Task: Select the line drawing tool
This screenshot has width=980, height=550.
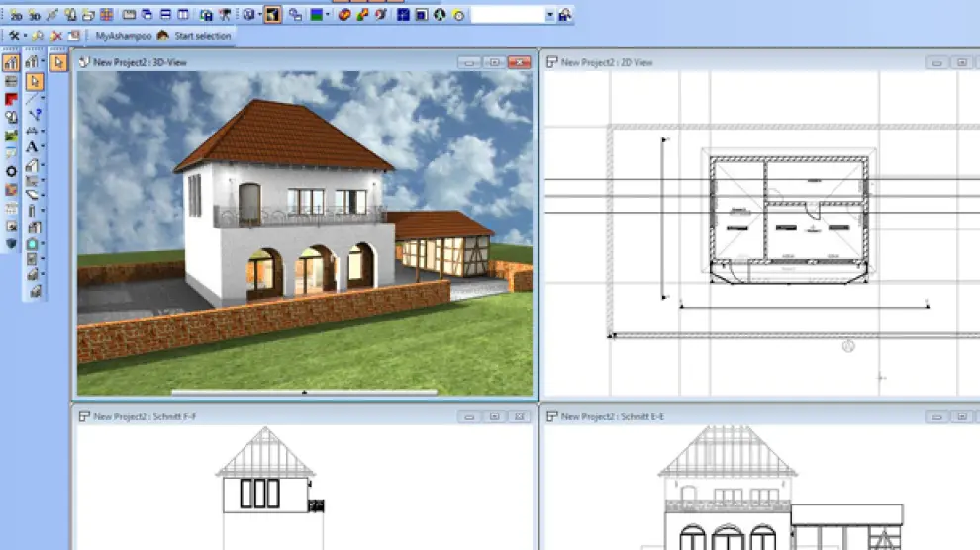Action: [33, 98]
